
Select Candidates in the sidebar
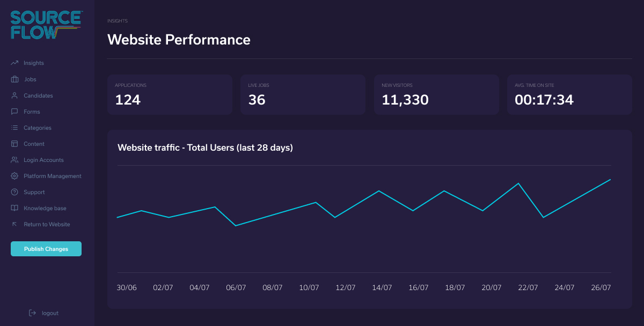click(x=38, y=95)
